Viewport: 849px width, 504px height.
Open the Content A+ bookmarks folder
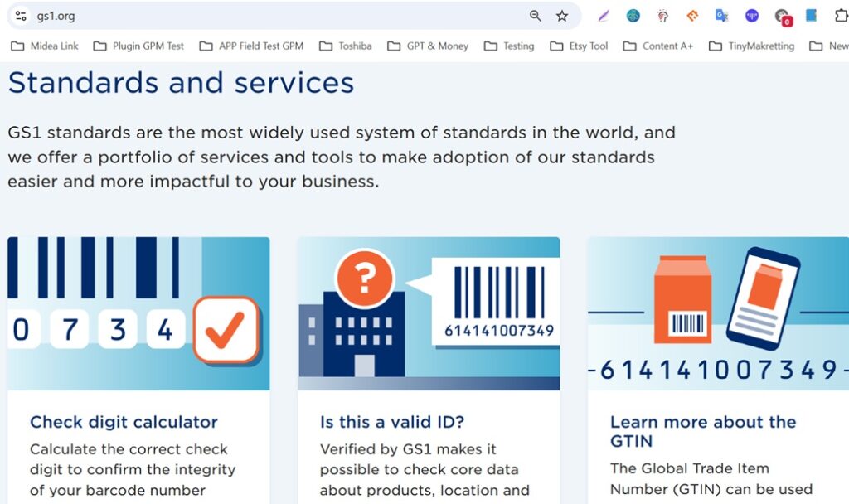click(657, 46)
